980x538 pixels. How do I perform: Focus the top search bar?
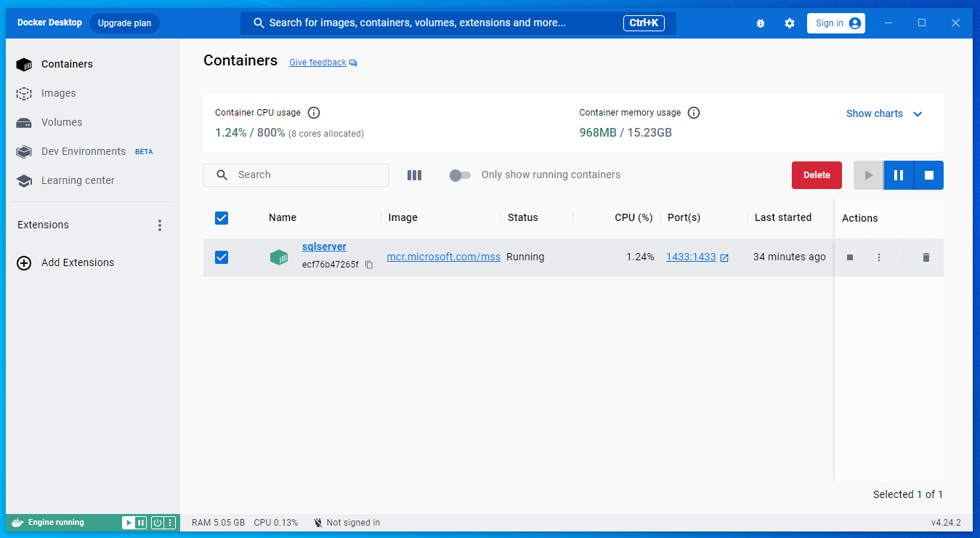[x=458, y=23]
